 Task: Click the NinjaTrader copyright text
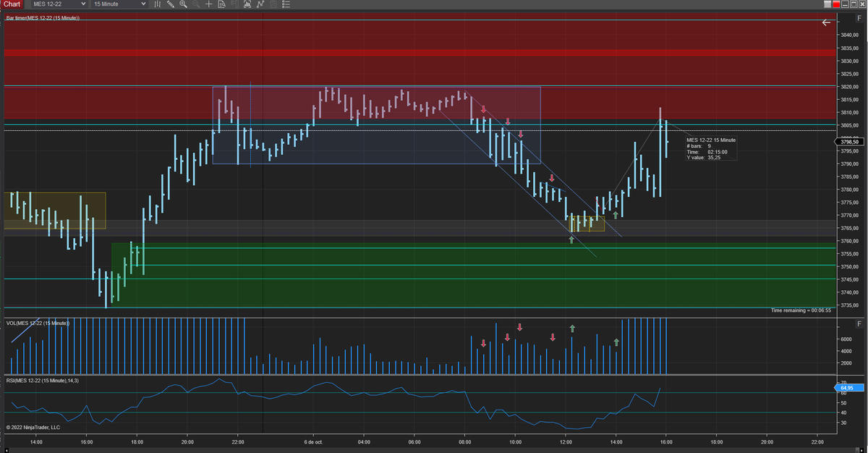coord(33,427)
